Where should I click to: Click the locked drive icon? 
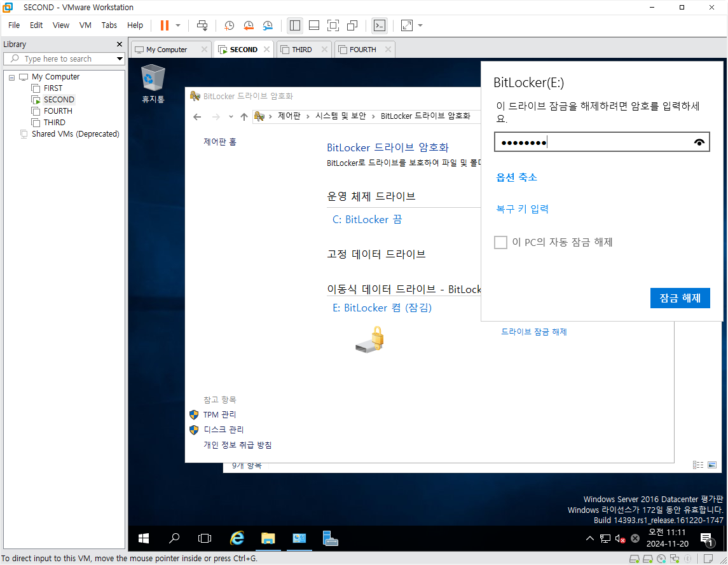(x=369, y=339)
